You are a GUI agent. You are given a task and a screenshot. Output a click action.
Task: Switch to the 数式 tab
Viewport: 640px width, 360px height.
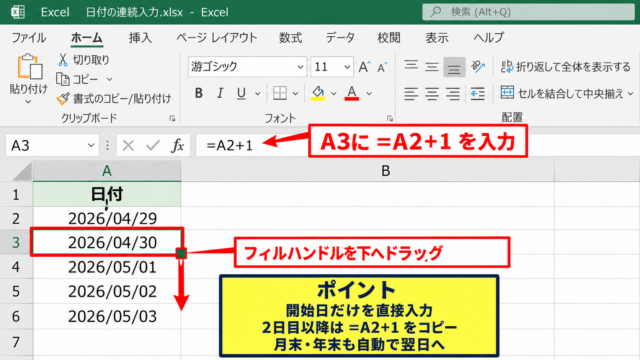(x=290, y=38)
